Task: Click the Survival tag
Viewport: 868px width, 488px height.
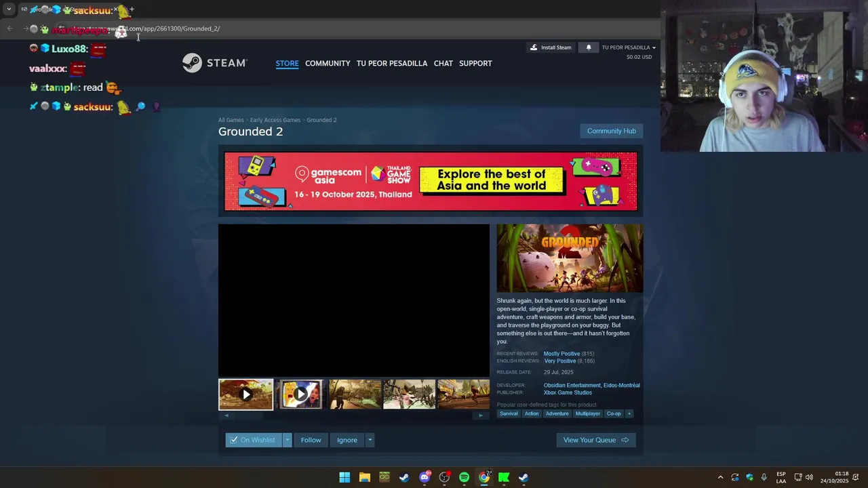Action: click(509, 413)
